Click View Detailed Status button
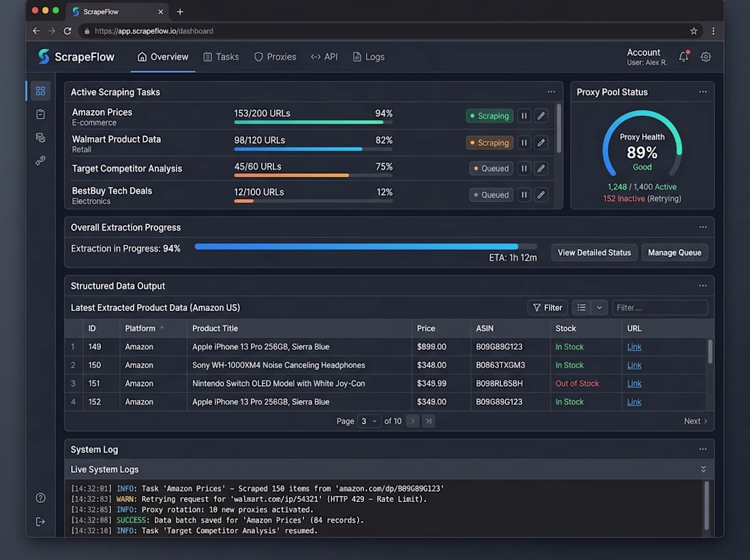 pyautogui.click(x=594, y=253)
